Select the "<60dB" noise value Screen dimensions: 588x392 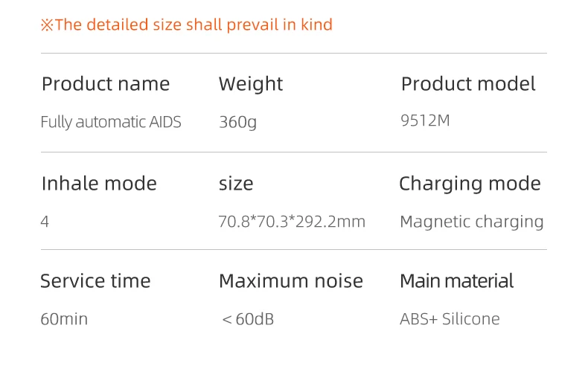(248, 319)
